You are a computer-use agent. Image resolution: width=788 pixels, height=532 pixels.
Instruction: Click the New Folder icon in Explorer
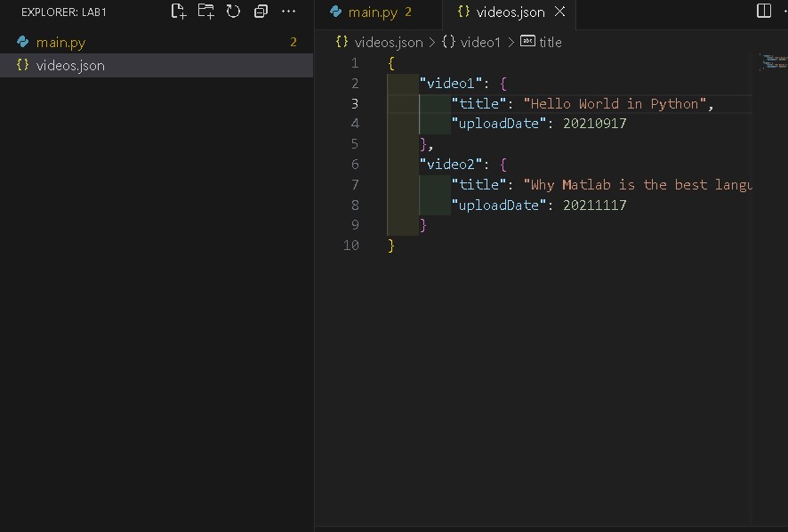pos(205,12)
